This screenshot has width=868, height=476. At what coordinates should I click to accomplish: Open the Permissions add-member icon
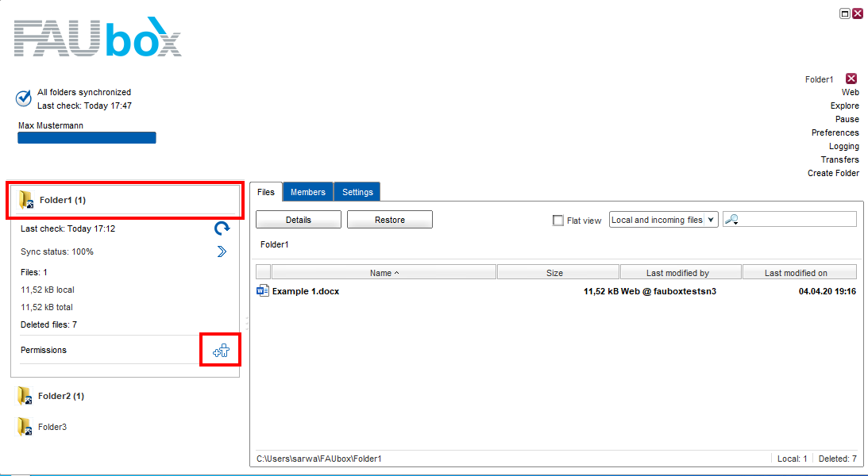(221, 351)
